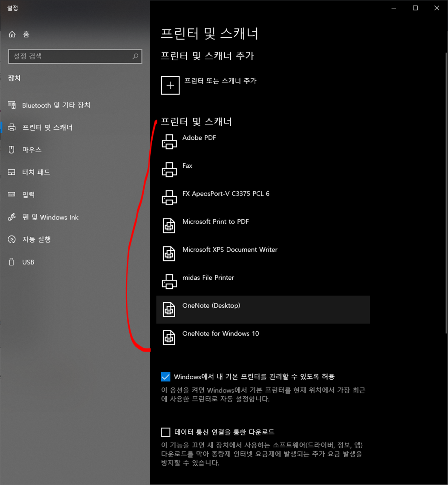Select OneNote for Windows 10 entry

click(263, 338)
